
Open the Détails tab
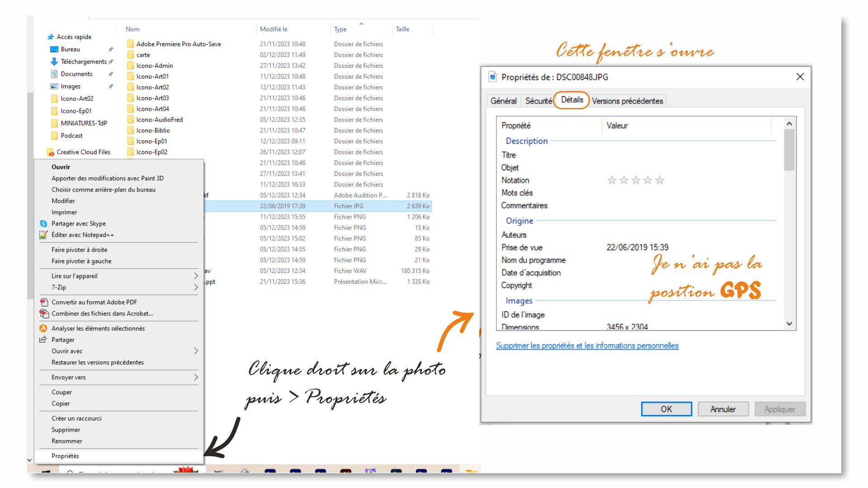point(572,100)
